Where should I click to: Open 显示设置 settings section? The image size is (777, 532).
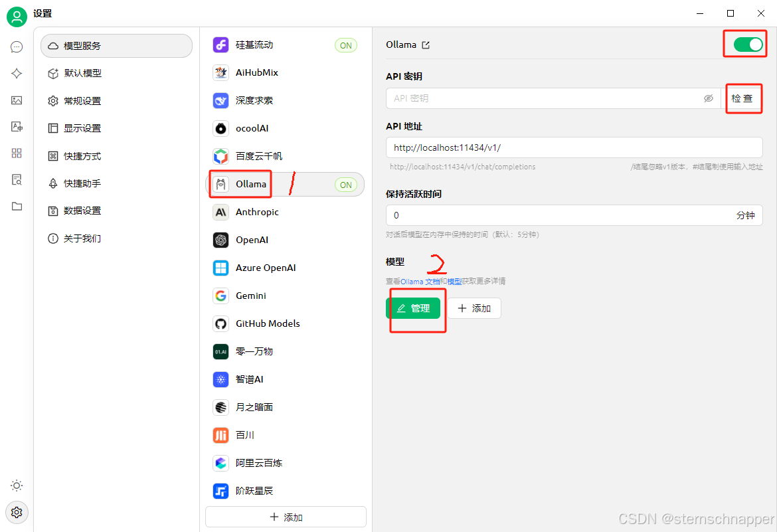coord(116,128)
